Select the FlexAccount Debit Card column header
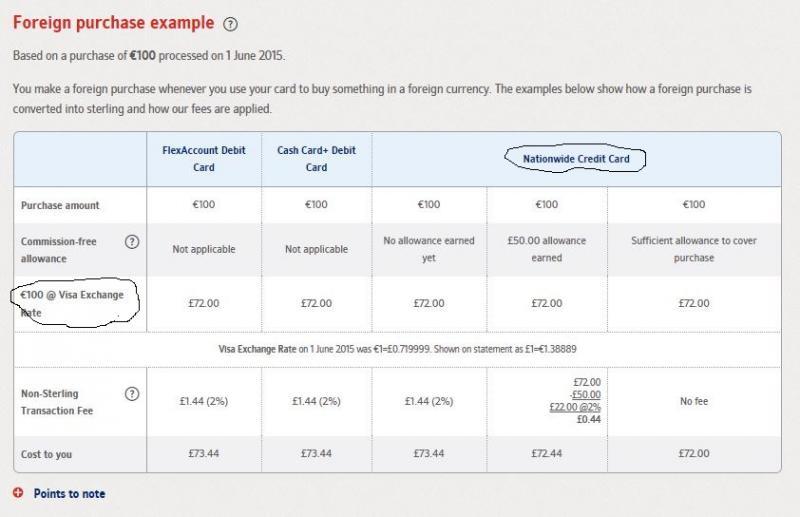This screenshot has height=517, width=800. point(204,159)
